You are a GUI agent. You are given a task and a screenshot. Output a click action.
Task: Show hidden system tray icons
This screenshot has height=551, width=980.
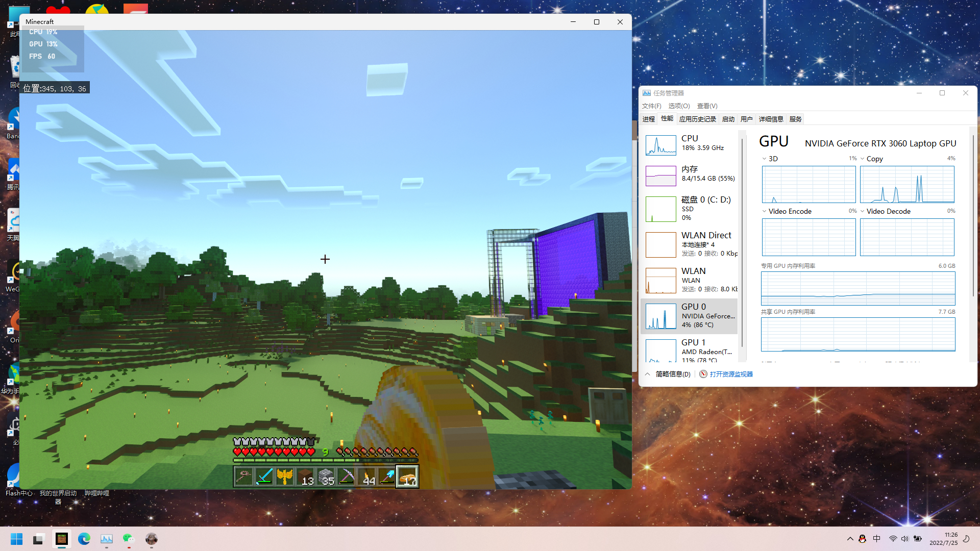850,539
